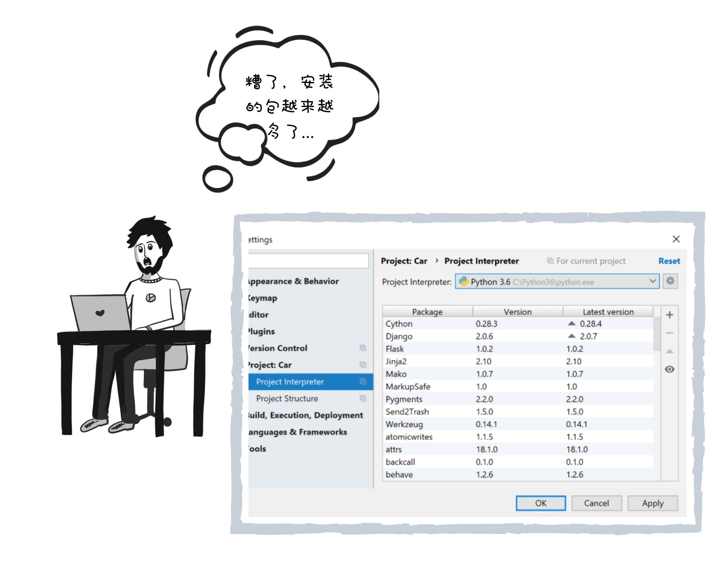Image resolution: width=728 pixels, height=582 pixels.
Task: Open the interpreter settings gear icon
Action: pos(670,281)
